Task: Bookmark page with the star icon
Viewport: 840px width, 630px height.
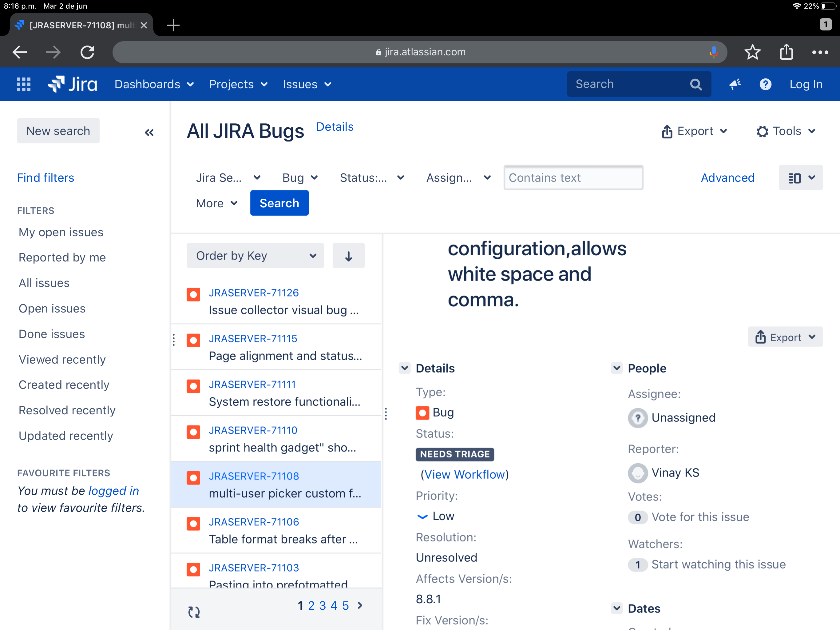Action: pos(752,52)
